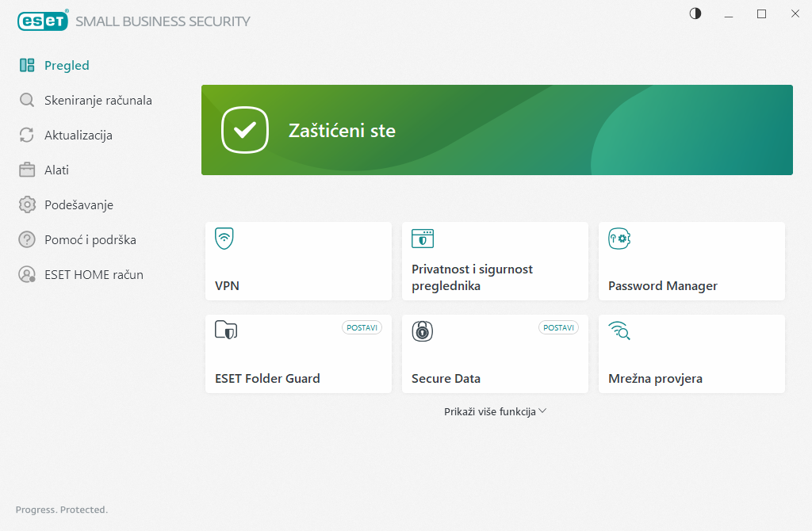Click the VPN shield icon
This screenshot has height=531, width=812.
pos(224,238)
